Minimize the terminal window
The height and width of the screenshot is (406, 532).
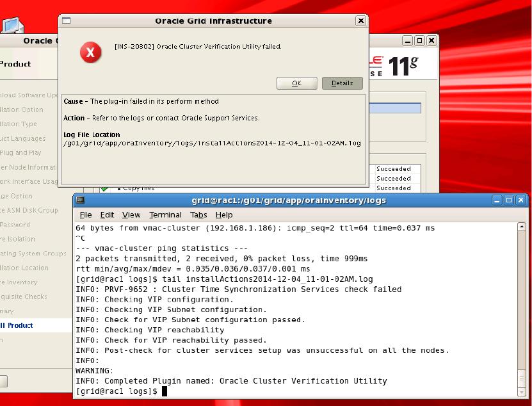click(x=497, y=200)
